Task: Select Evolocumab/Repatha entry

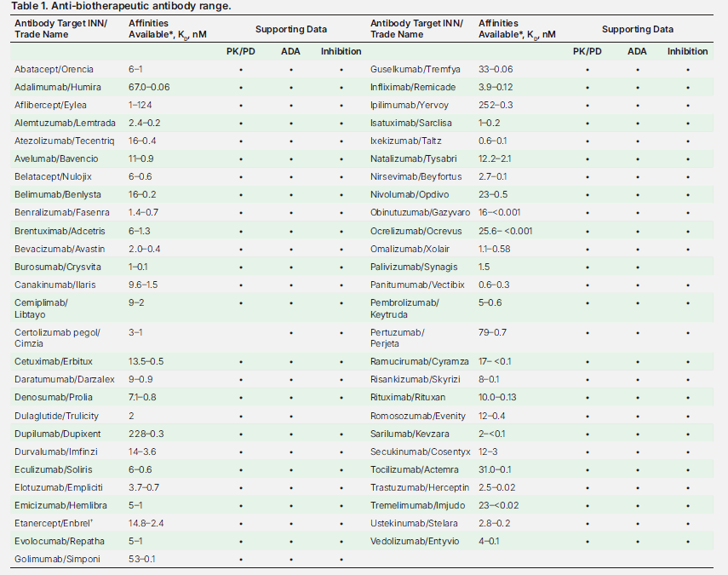Action: pyautogui.click(x=60, y=541)
